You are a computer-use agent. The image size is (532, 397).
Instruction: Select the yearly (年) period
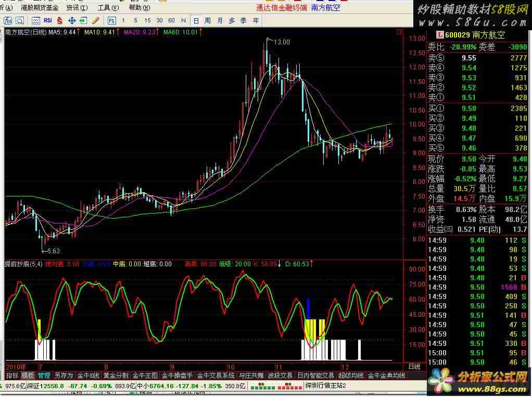(x=256, y=21)
